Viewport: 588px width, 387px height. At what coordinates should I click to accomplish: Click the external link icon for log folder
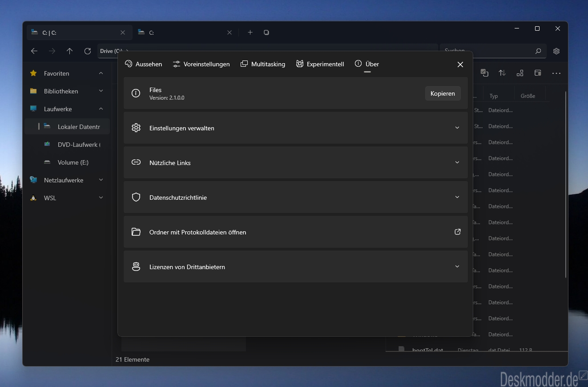(x=457, y=232)
